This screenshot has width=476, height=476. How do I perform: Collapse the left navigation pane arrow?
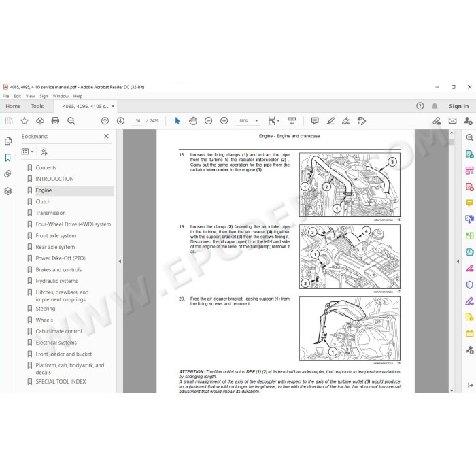(x=120, y=261)
